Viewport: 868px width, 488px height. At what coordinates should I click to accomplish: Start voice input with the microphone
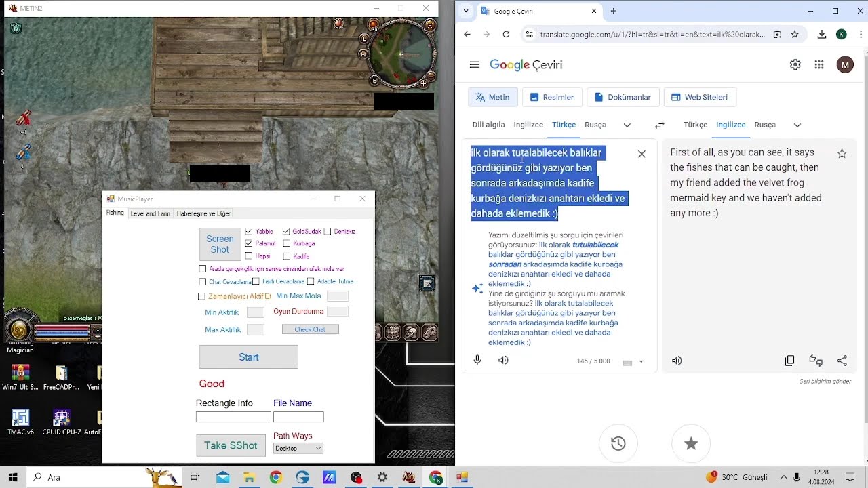click(477, 360)
